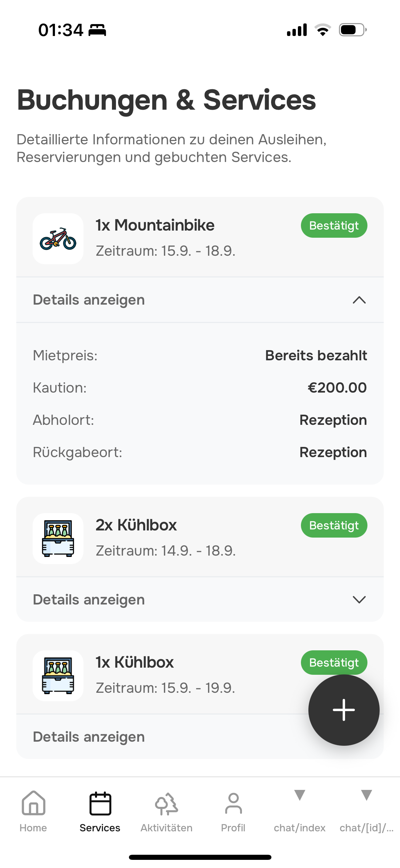Collapse Mountainbike details with the up chevron
This screenshot has height=868, width=400.
(359, 300)
